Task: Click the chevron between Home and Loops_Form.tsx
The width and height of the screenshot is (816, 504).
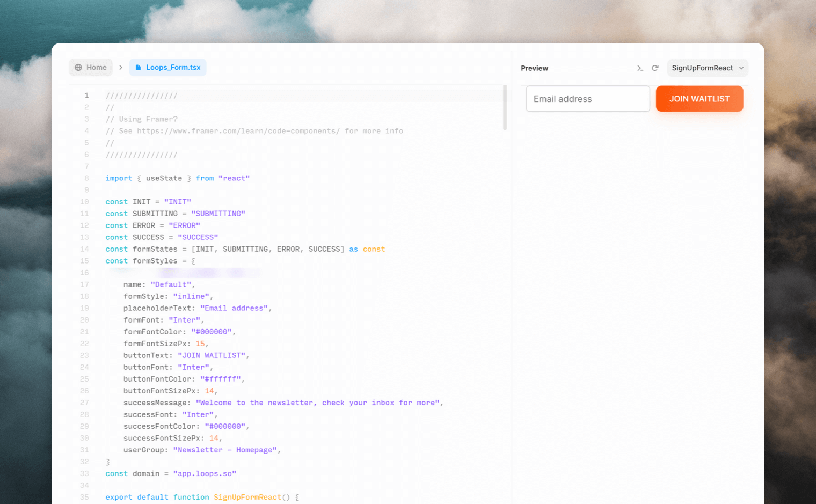Action: pos(121,67)
